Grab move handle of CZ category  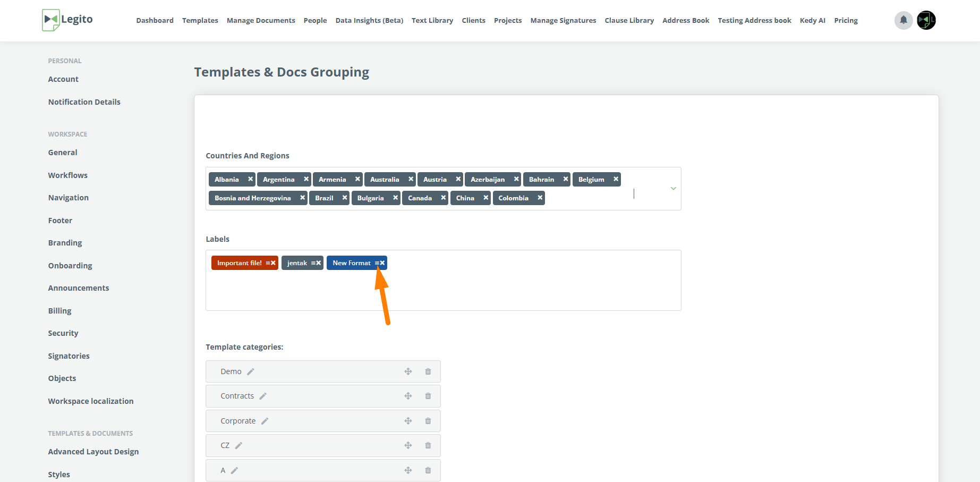(408, 445)
